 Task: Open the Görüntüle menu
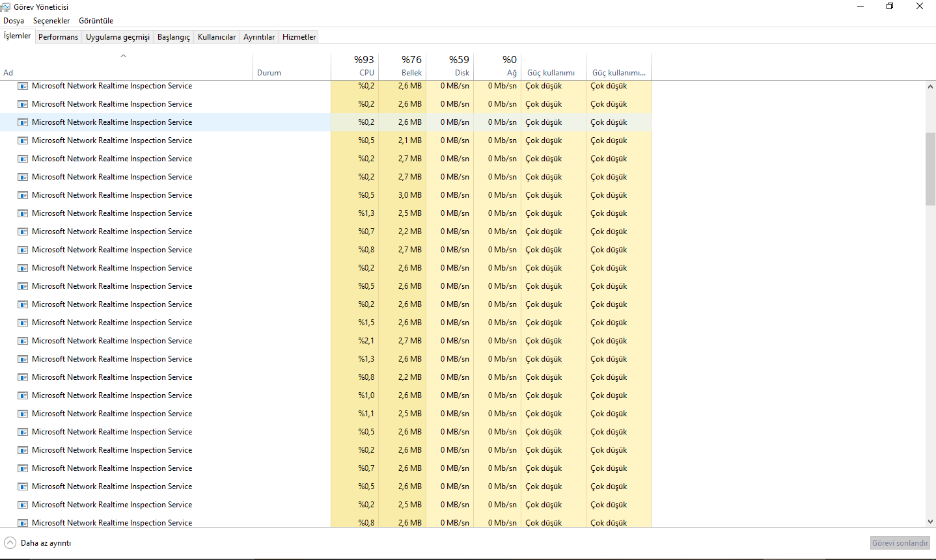tap(96, 21)
